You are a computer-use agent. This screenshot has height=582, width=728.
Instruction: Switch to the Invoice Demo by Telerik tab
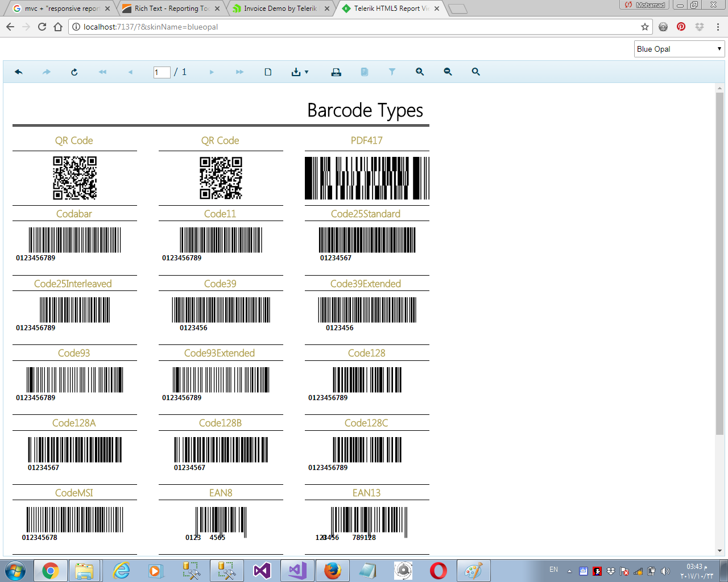point(281,9)
